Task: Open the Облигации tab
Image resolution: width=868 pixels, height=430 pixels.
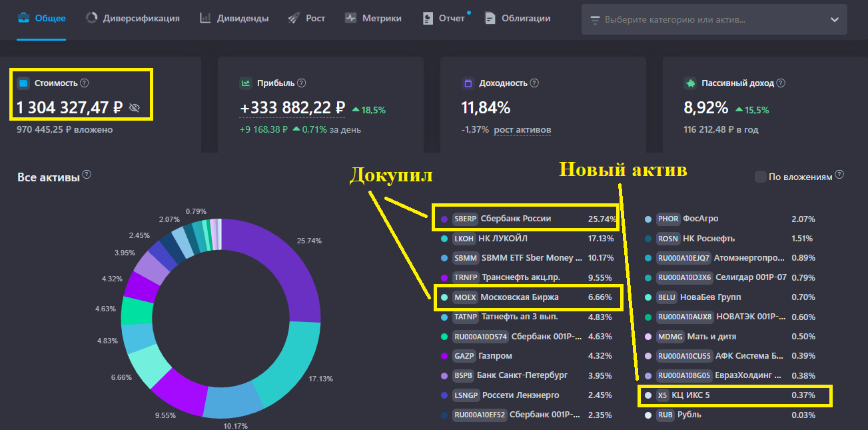Action: pos(518,18)
